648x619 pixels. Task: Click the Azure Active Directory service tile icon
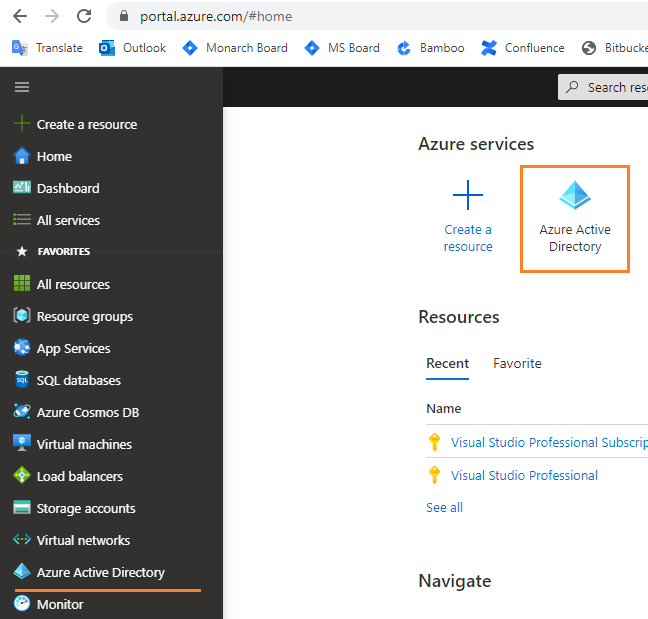point(575,195)
